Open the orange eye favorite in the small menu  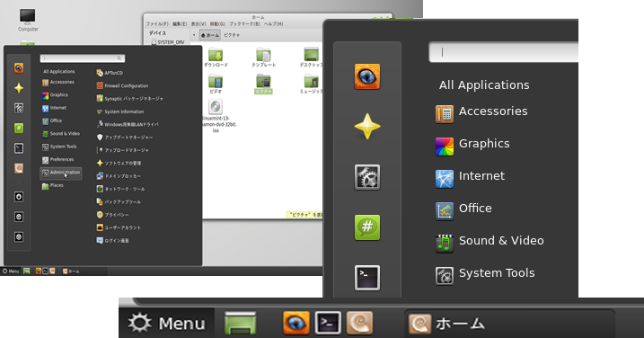[19, 67]
